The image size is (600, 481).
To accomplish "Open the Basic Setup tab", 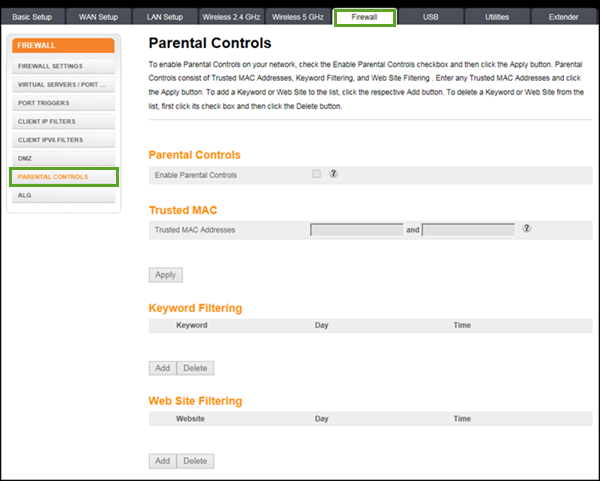I will (33, 17).
